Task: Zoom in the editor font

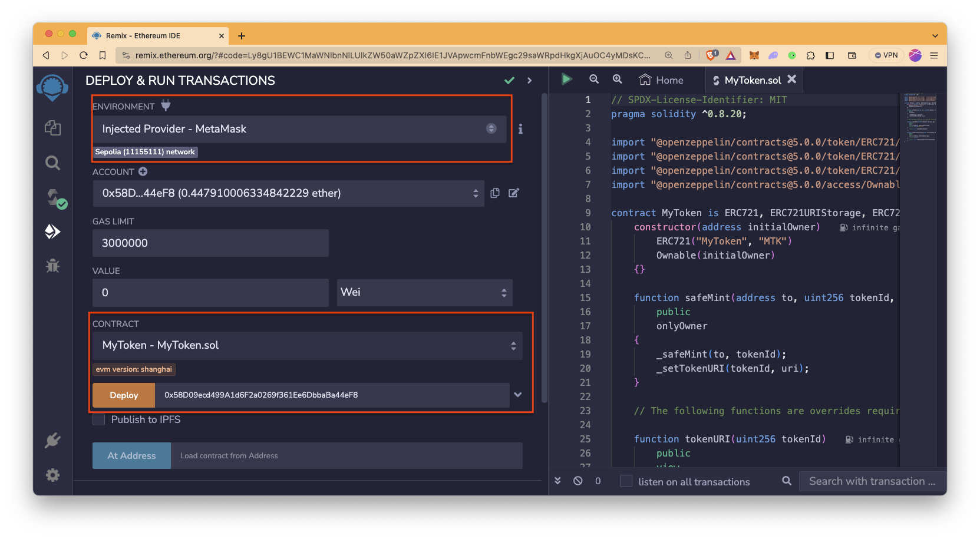Action: 617,79
